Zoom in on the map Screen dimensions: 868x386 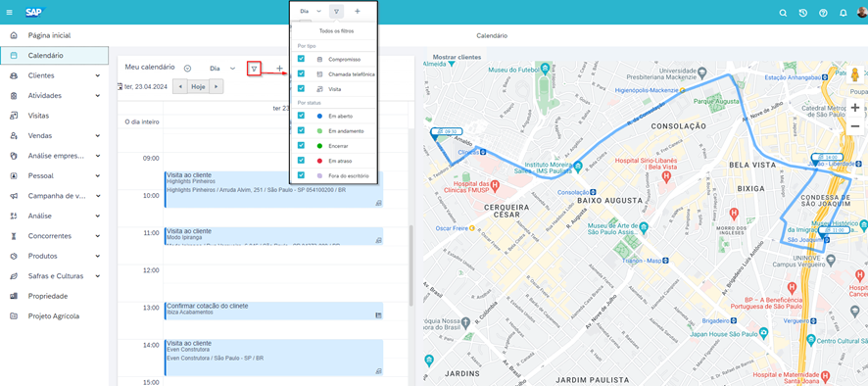click(854, 108)
